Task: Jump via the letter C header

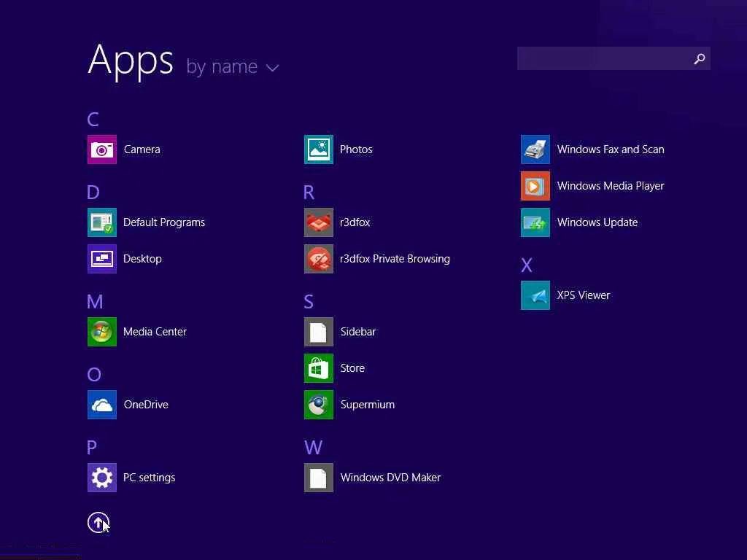Action: (x=93, y=119)
